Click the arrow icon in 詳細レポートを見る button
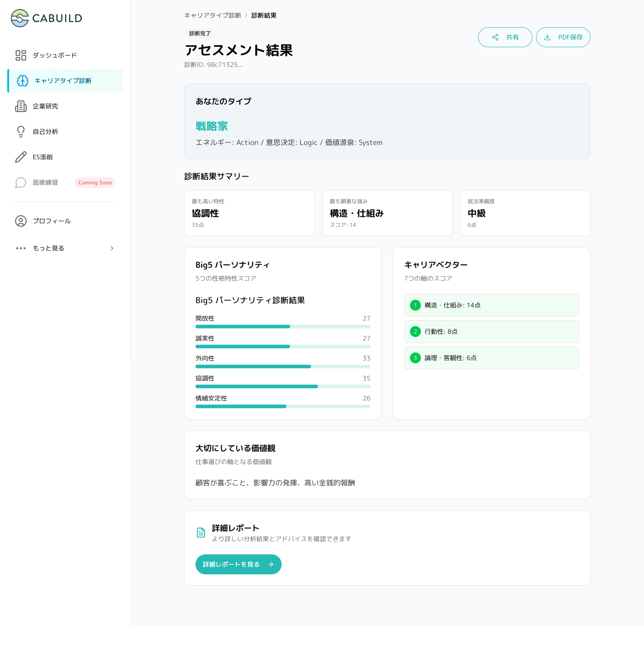Image resolution: width=644 pixels, height=649 pixels. click(x=271, y=564)
